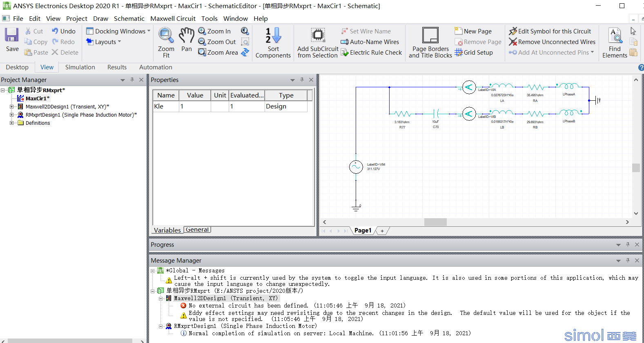Viewport: 644px width, 343px height.
Task: Select the Page1 schematic tab
Action: tap(363, 230)
